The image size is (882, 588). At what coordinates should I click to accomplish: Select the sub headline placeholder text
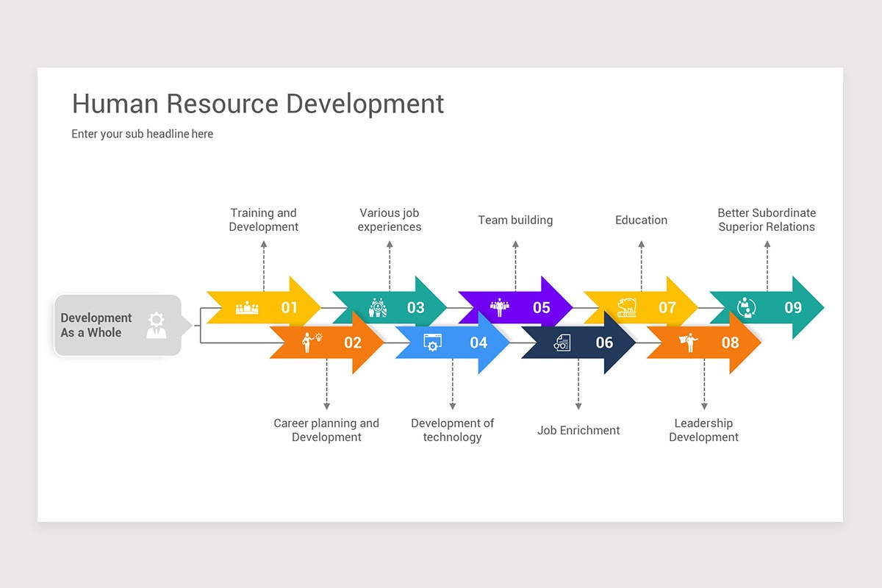tap(142, 134)
